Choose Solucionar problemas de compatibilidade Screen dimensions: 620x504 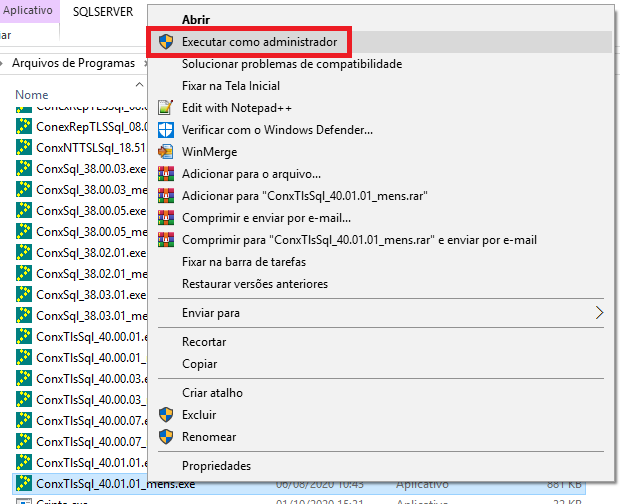point(292,64)
